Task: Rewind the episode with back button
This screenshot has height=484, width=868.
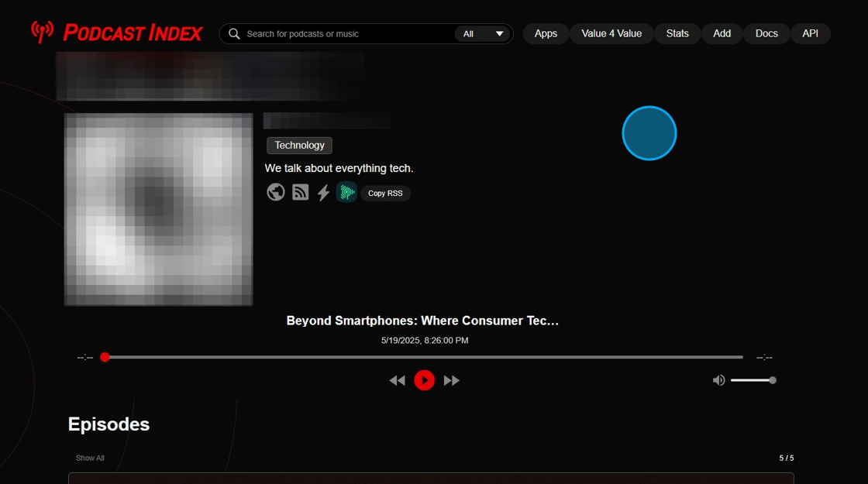Action: click(397, 380)
